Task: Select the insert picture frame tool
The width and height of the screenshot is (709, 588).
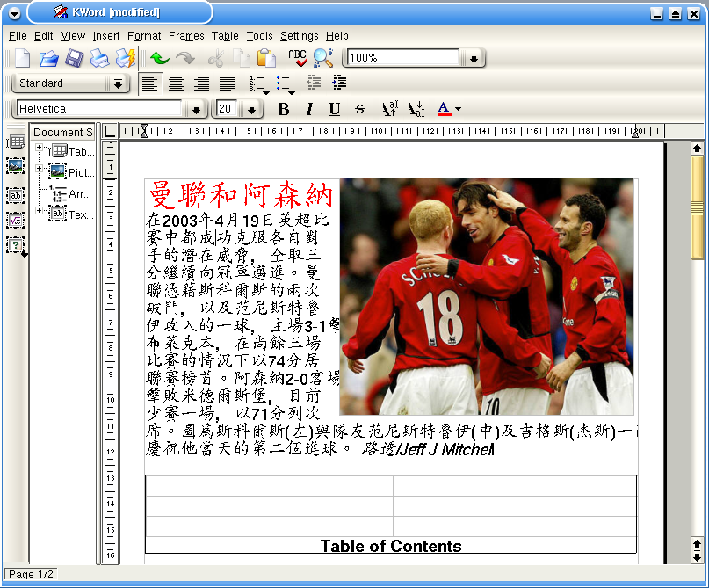Action: [15, 165]
